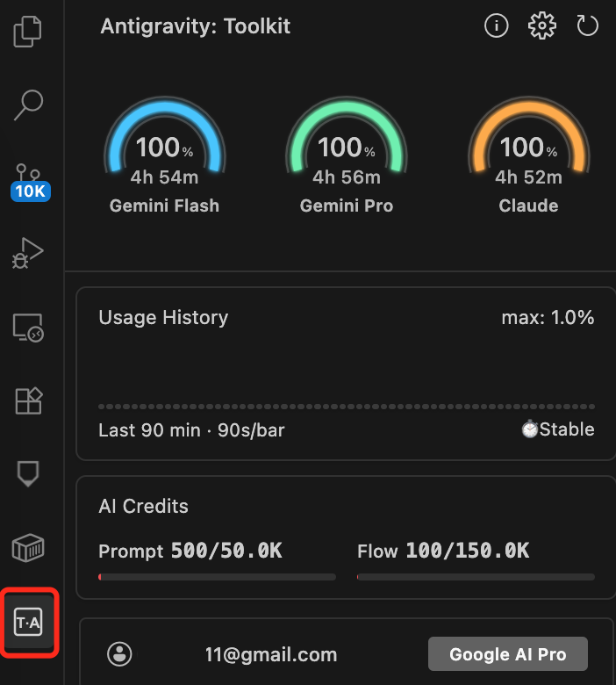Click the Google AI Pro button
Image resolution: width=616 pixels, height=685 pixels.
(507, 654)
